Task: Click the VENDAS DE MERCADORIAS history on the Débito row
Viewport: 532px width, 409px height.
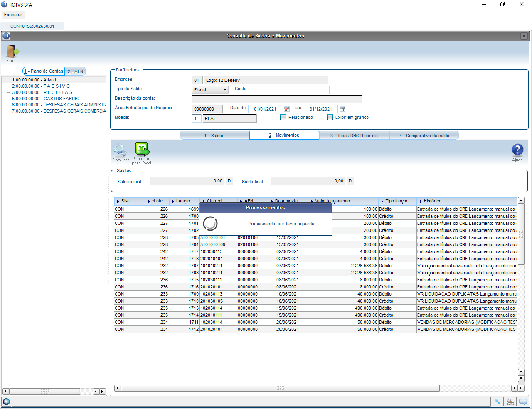Action: 468,322
